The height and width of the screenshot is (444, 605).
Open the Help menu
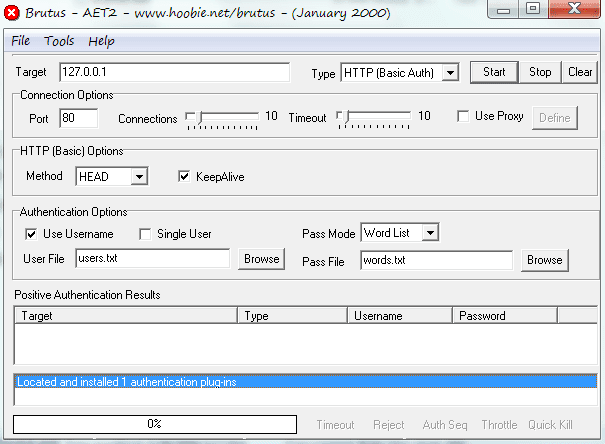point(101,41)
